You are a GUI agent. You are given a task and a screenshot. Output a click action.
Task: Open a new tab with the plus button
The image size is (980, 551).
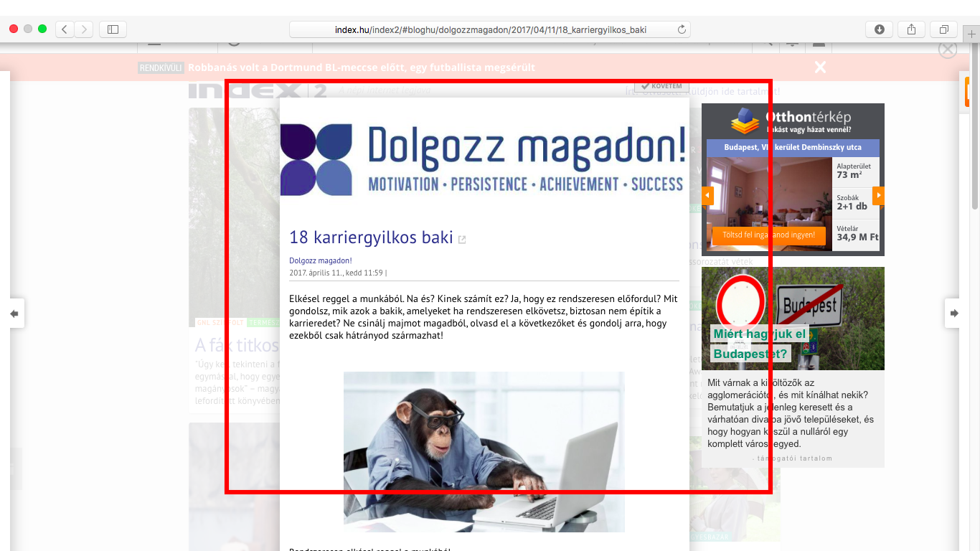pos(971,32)
